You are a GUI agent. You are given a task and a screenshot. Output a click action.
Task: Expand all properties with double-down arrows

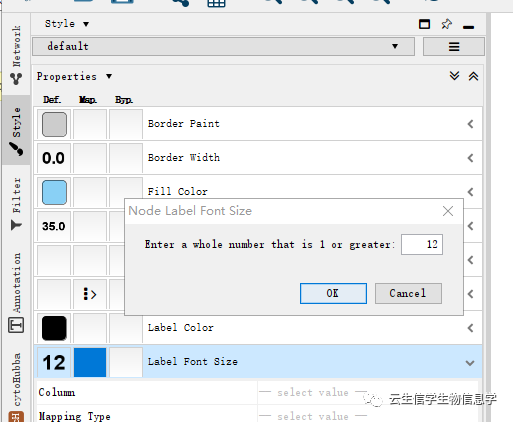454,76
